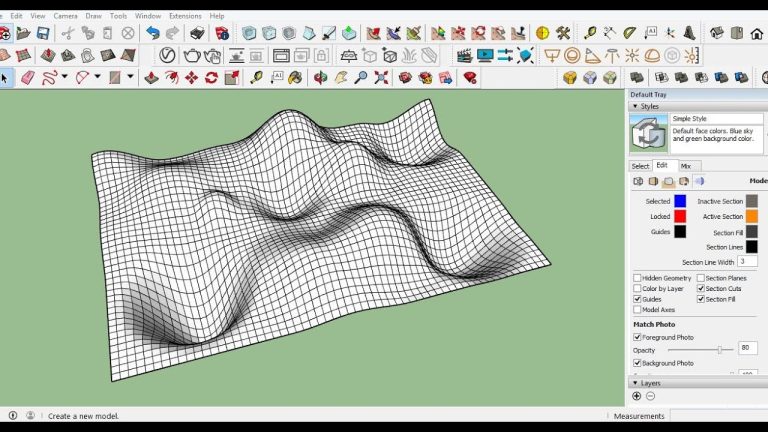This screenshot has height=432, width=768.
Task: Uncheck the Section Cuts checkbox
Action: (701, 289)
